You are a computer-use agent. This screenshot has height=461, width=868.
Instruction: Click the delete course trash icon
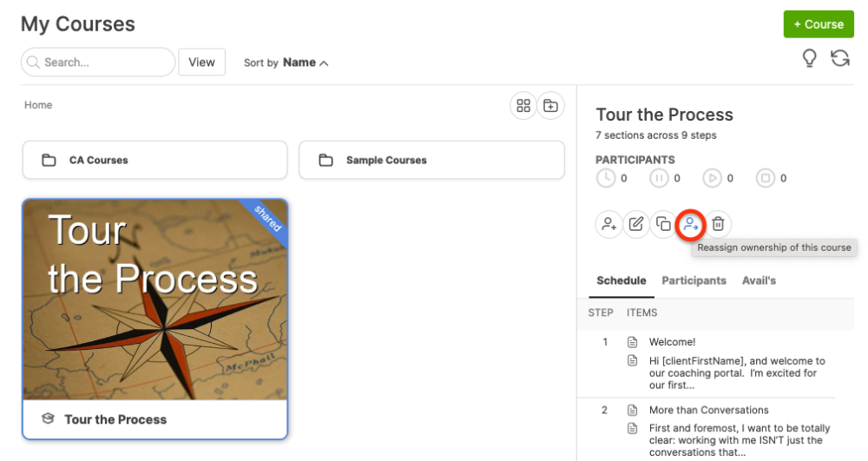[719, 224]
